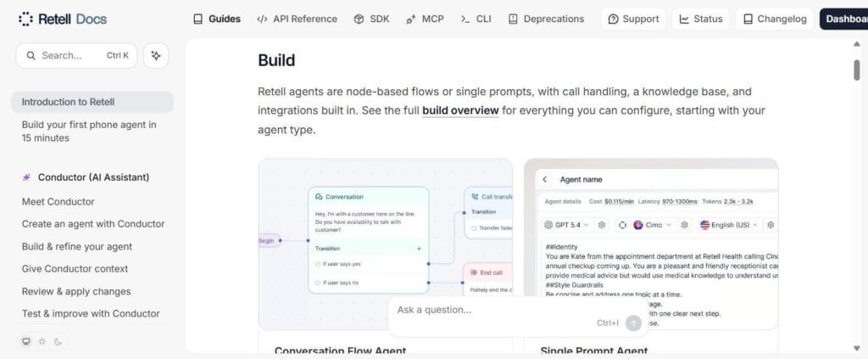Screen dimensions: 868x359
Task: Click the Dashboard button
Action: [x=843, y=19]
